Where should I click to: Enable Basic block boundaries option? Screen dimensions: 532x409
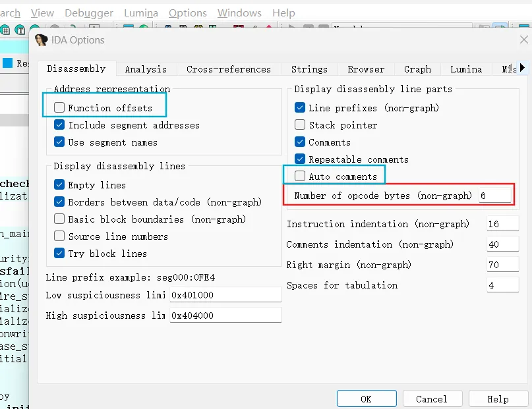click(59, 219)
